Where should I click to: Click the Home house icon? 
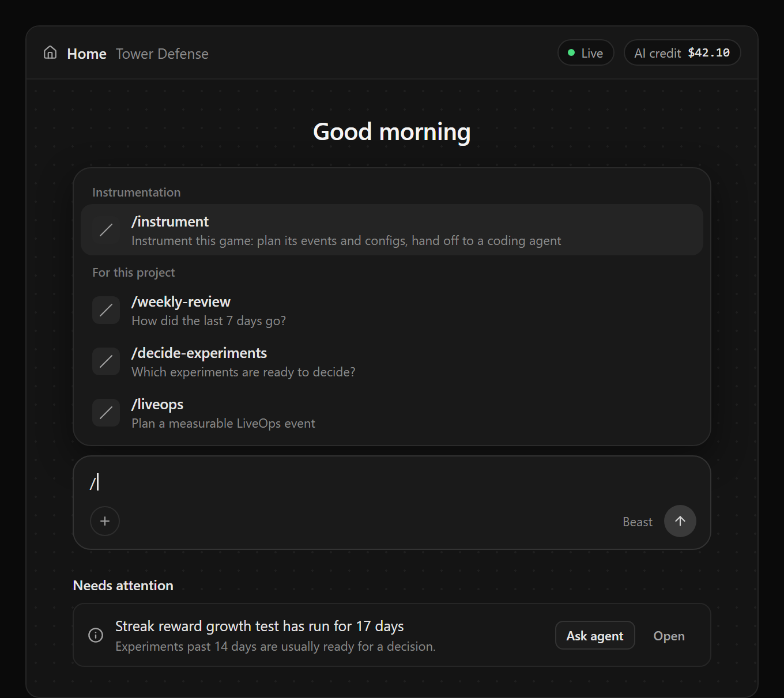pos(50,53)
